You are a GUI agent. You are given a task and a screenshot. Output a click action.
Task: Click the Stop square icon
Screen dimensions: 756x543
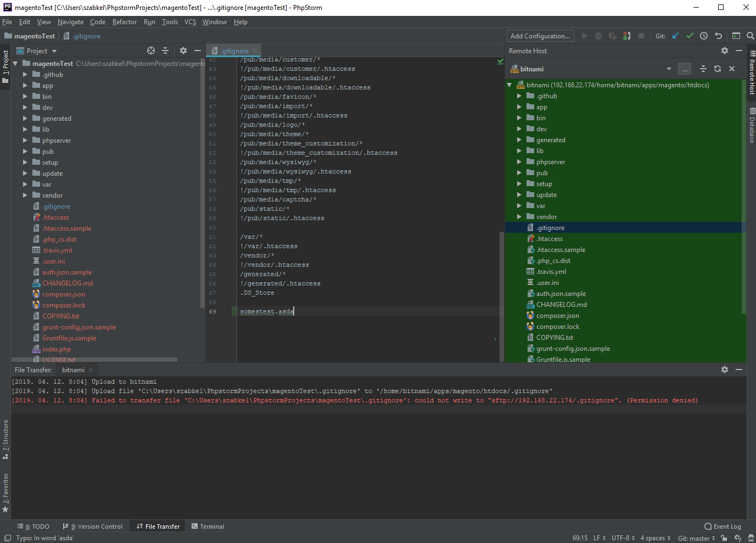(x=641, y=36)
